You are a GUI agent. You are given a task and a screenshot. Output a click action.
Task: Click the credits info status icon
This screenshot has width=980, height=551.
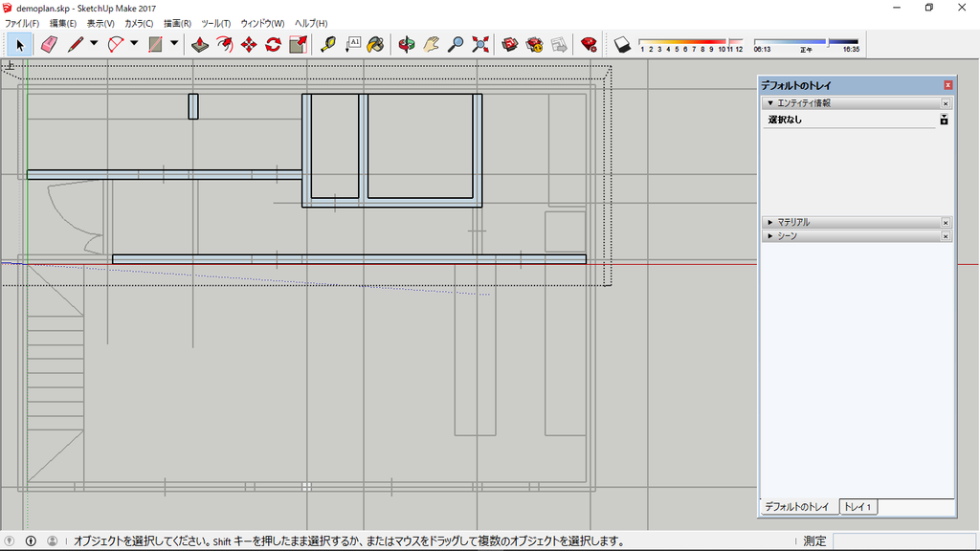tap(31, 541)
